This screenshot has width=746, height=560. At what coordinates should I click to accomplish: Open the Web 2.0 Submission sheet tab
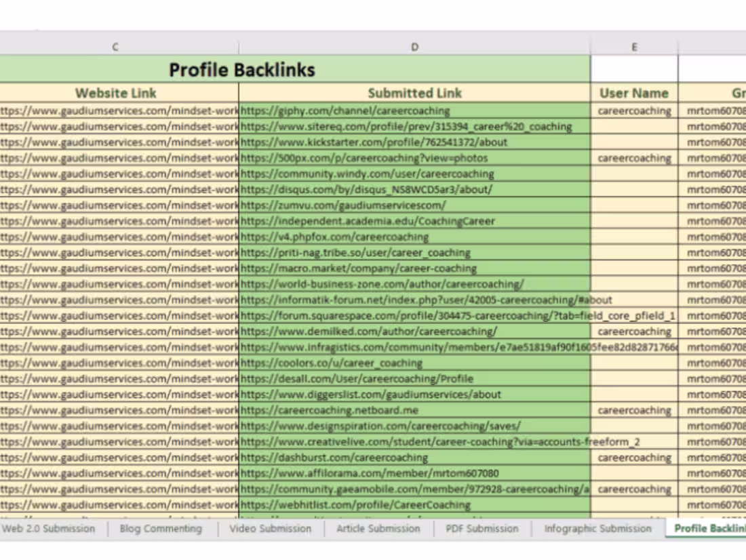[49, 529]
